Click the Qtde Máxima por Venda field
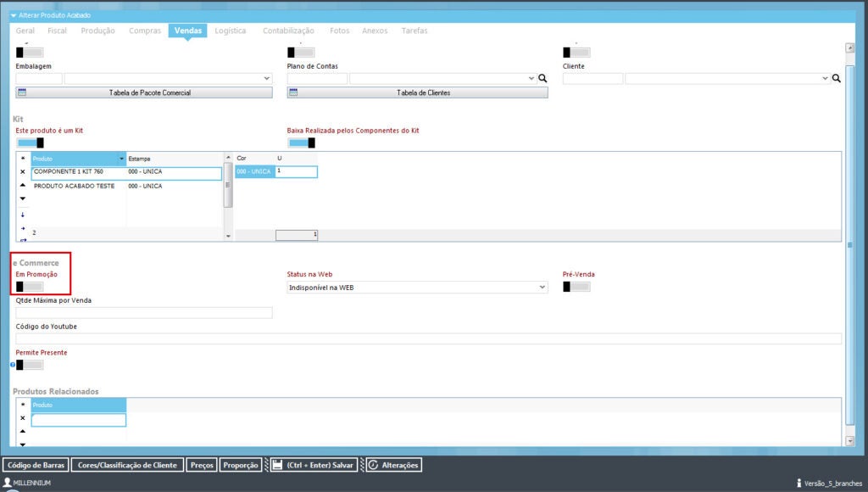The width and height of the screenshot is (868, 492). click(144, 313)
